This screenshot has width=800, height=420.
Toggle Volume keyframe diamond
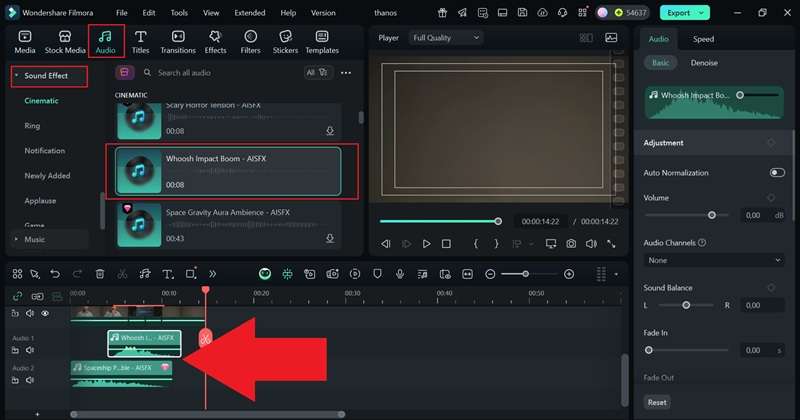(x=771, y=197)
